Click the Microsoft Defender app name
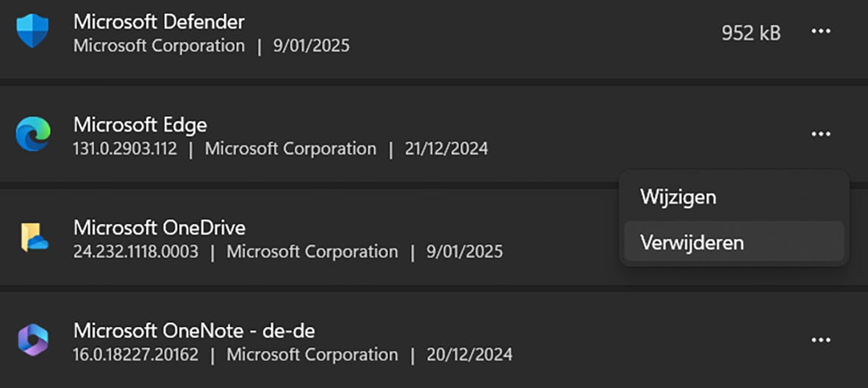The width and height of the screenshot is (868, 388). (x=159, y=21)
